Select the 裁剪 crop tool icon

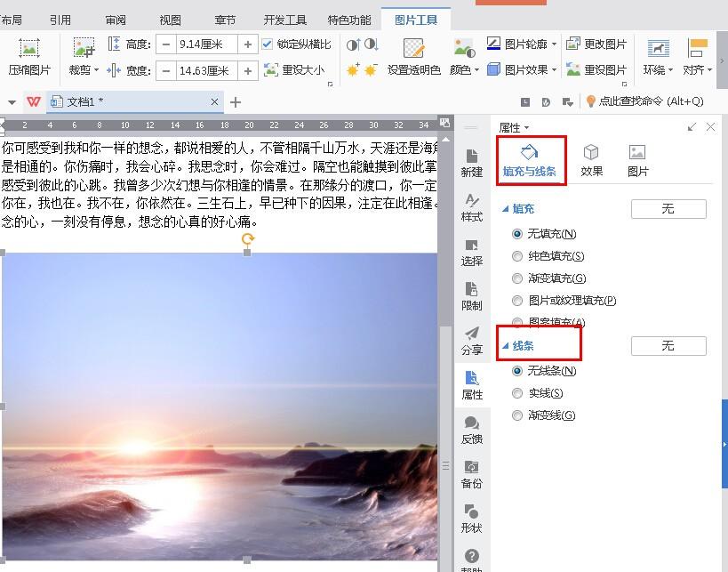click(84, 48)
